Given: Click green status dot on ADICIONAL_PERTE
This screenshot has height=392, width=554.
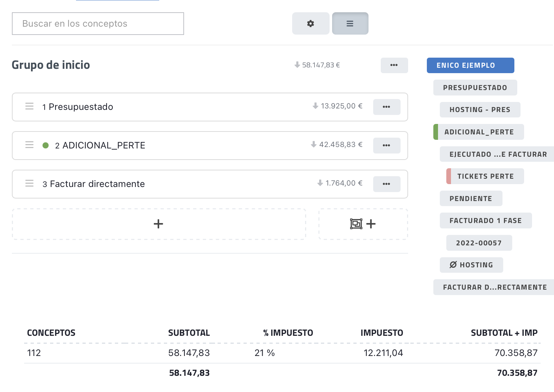Looking at the screenshot, I should [46, 146].
